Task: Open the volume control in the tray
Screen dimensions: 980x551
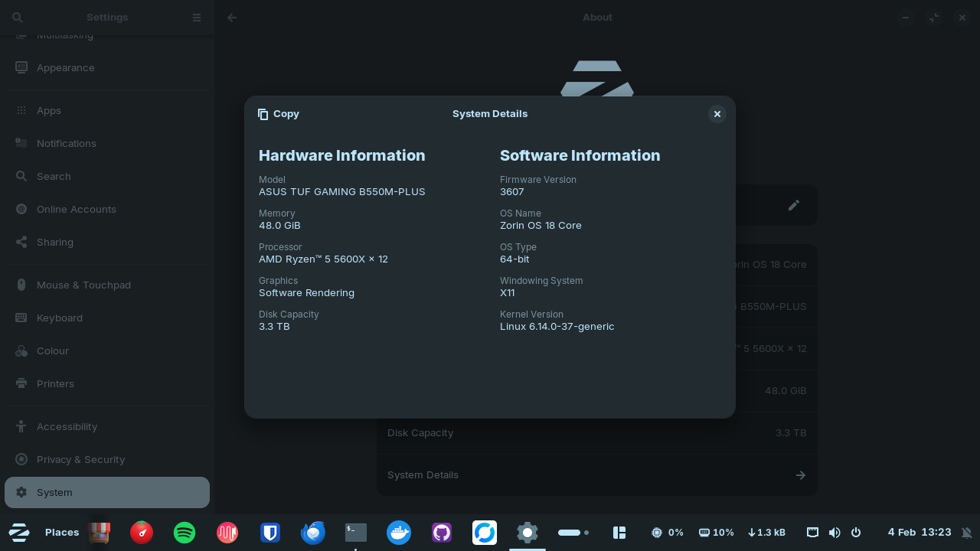Action: (x=835, y=533)
